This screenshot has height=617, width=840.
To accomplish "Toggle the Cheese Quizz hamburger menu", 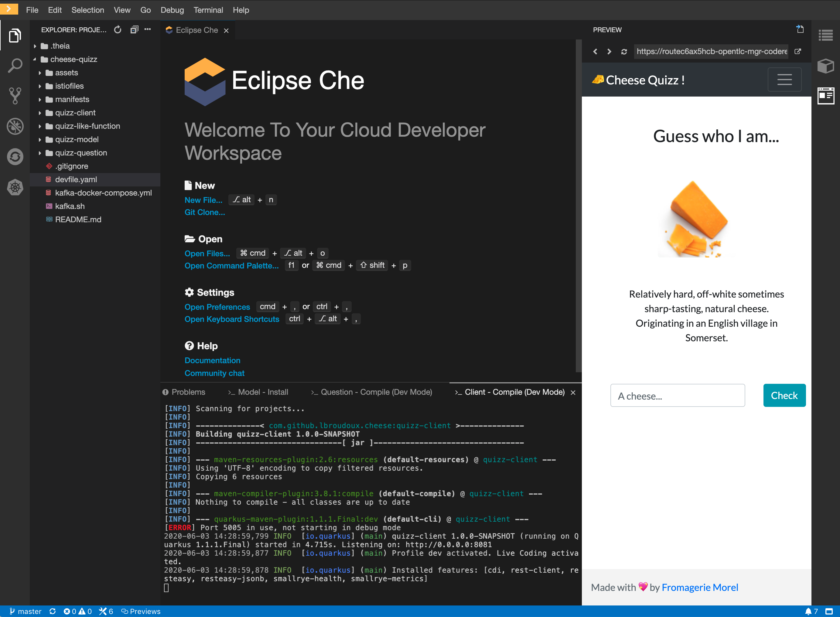I will click(784, 80).
